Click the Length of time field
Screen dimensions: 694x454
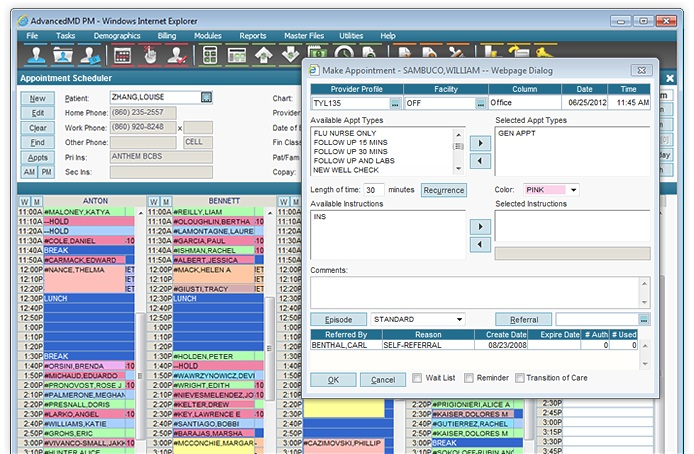(374, 190)
